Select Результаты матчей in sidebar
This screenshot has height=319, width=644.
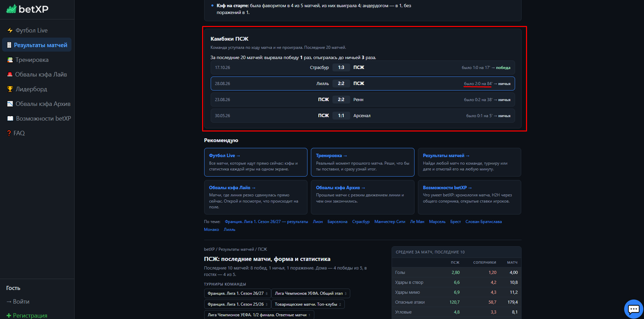[x=37, y=45]
